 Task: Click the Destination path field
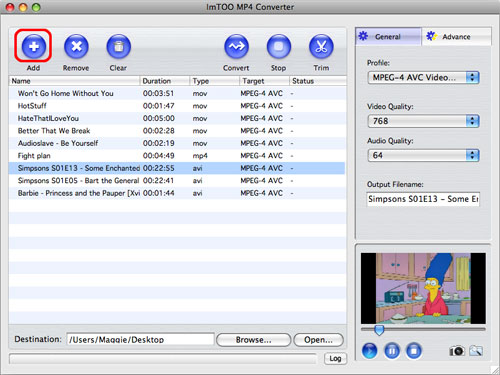coord(140,339)
